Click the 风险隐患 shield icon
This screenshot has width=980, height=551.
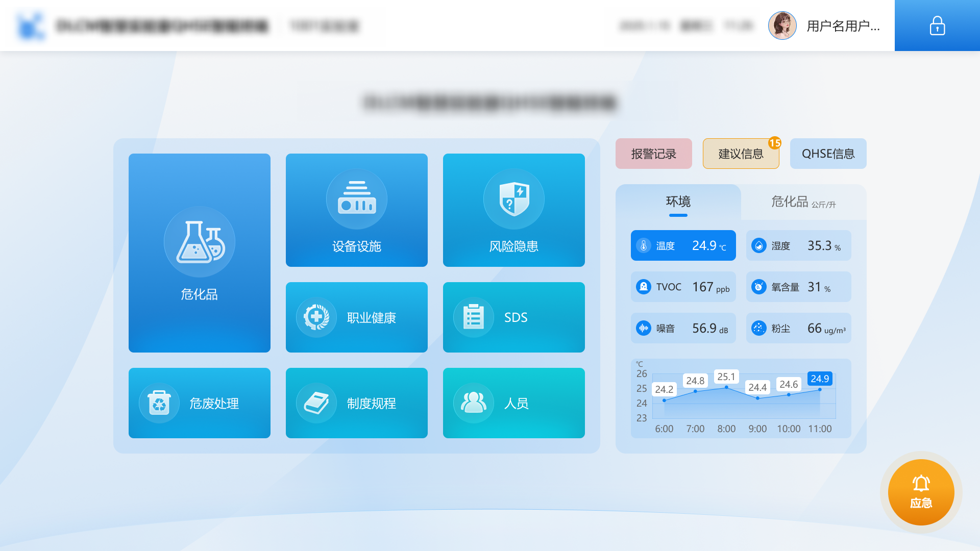[x=513, y=199]
